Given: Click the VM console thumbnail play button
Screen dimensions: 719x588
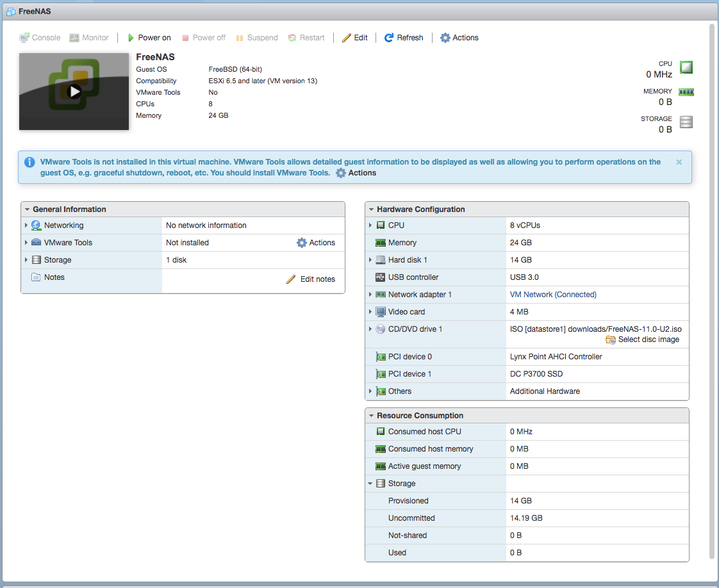Looking at the screenshot, I should coord(74,92).
